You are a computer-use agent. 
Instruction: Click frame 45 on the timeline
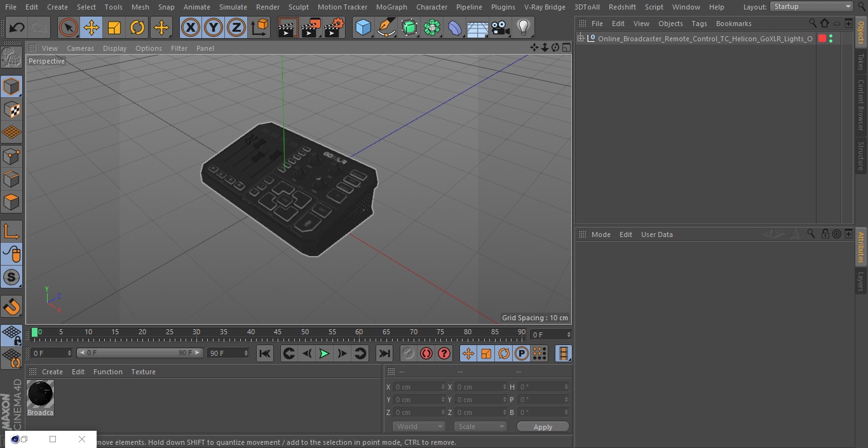pyautogui.click(x=278, y=332)
